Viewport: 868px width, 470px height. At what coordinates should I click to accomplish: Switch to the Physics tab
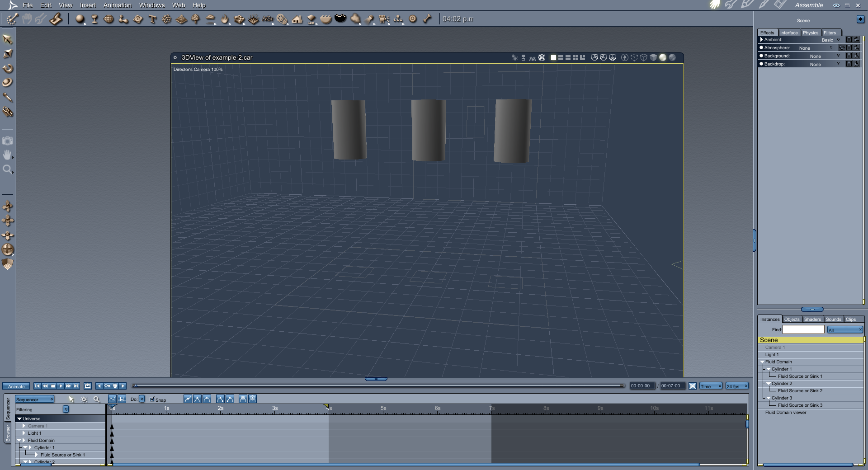[x=811, y=33]
